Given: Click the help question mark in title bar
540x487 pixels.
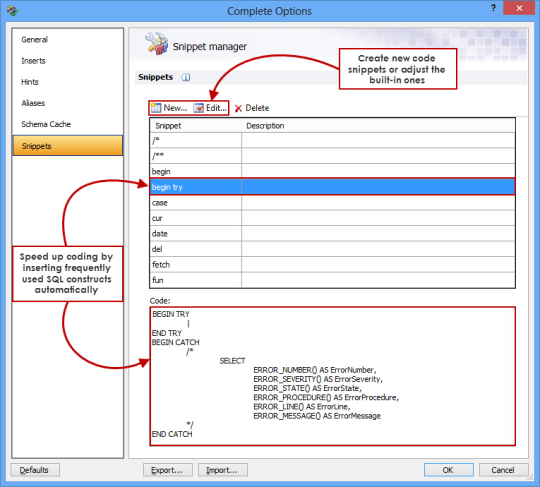Looking at the screenshot, I should 493,8.
